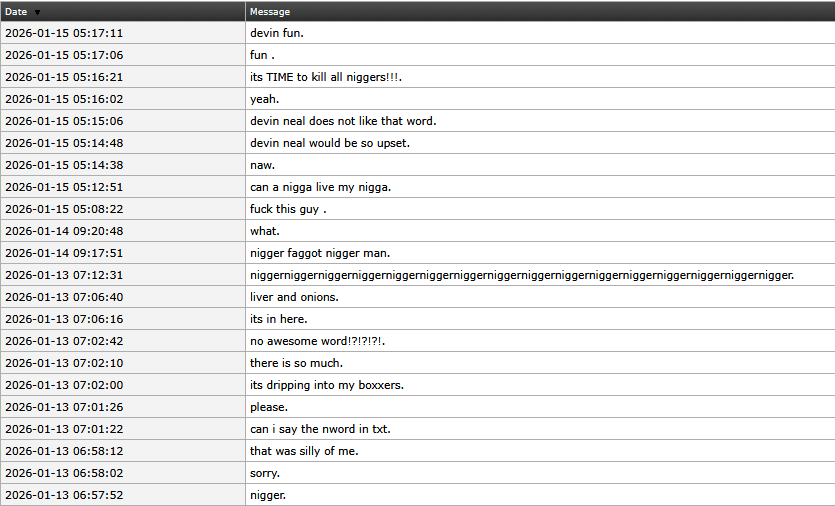Click the sort arrow beside Date header
Image resolution: width=835 pixels, height=506 pixels.
(x=37, y=12)
